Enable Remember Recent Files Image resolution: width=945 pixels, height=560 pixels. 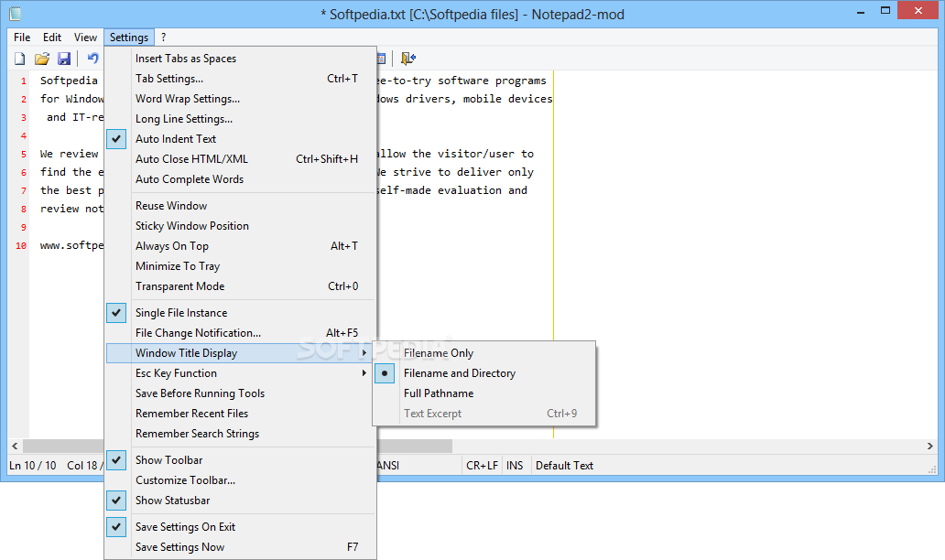point(240,414)
